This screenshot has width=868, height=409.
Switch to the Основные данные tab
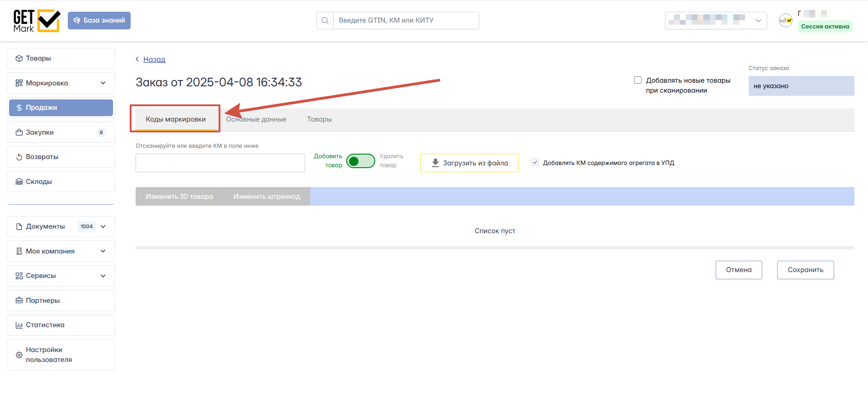point(256,119)
